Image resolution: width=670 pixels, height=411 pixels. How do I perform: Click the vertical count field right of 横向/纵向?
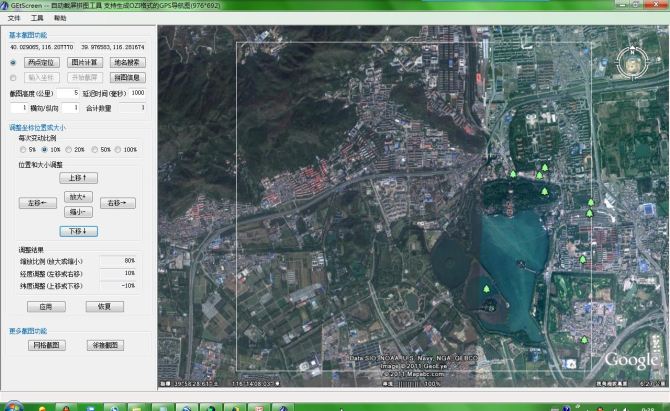[71, 108]
